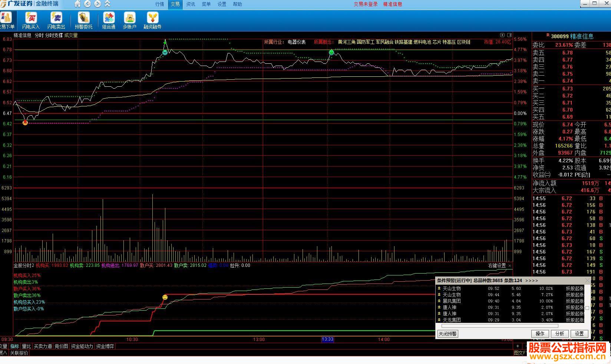Click 分析 button in alert dialog
Viewport: 611px width, 364px height.
click(x=559, y=334)
